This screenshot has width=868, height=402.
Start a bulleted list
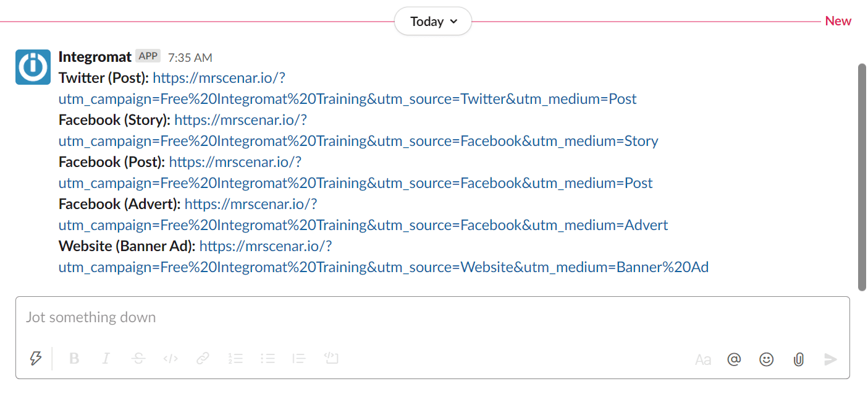(x=268, y=359)
